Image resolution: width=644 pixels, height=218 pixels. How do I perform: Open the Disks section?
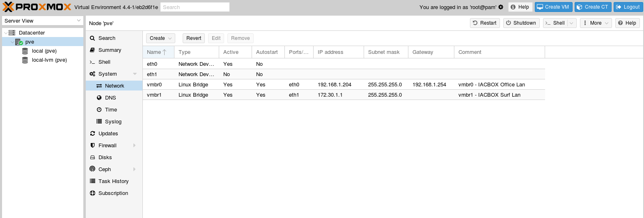pyautogui.click(x=105, y=157)
